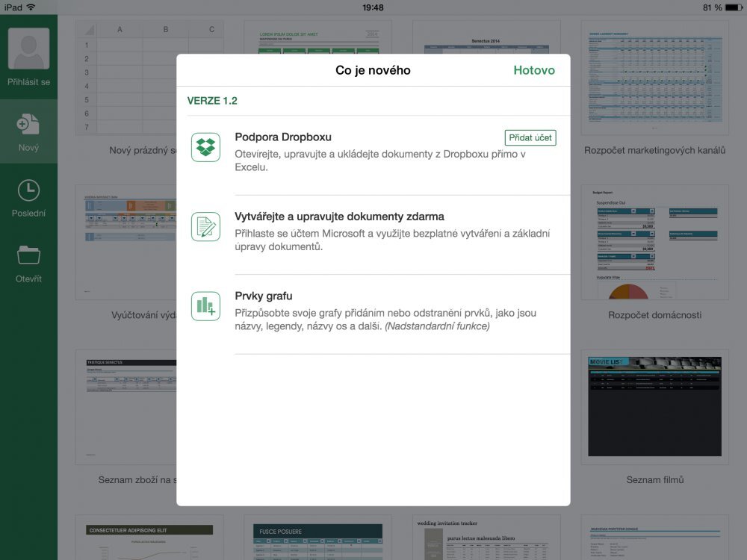
Task: Tap the clock showing 19:48
Action: (373, 6)
